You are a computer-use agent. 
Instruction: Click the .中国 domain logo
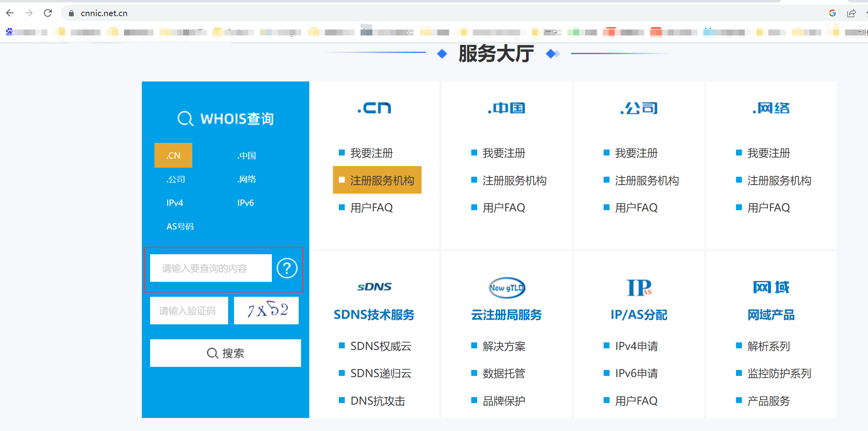(x=506, y=108)
